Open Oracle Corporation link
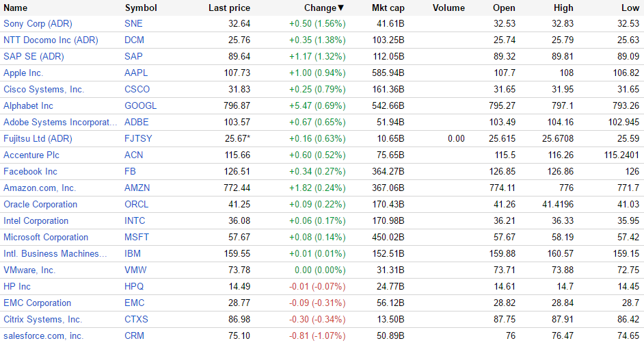The height and width of the screenshot is (343, 644). coord(40,204)
